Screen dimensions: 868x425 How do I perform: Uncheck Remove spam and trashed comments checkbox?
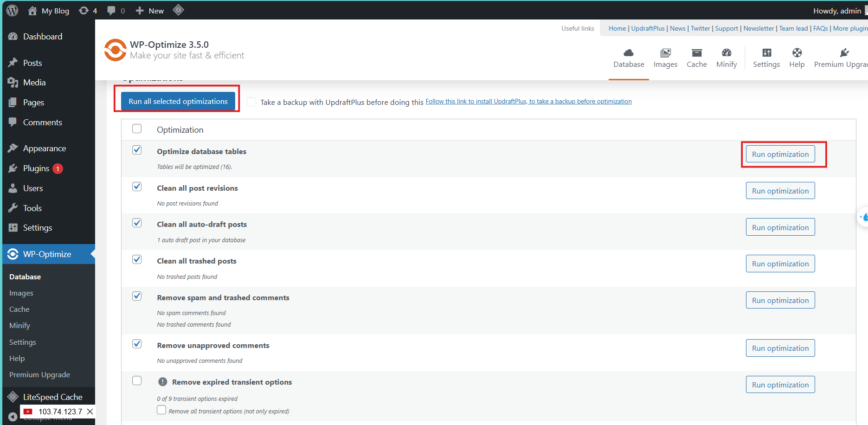(x=137, y=296)
